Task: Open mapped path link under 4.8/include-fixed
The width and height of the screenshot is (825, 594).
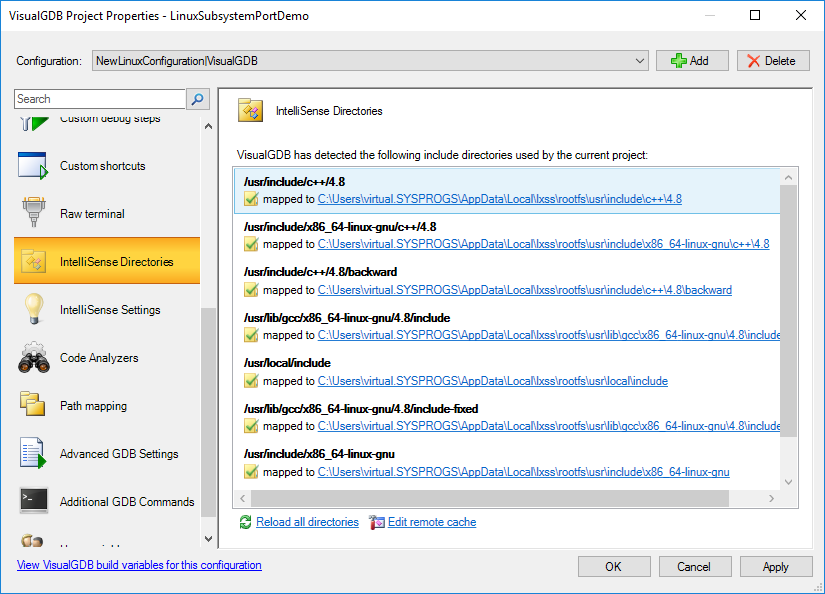Action: pyautogui.click(x=549, y=426)
